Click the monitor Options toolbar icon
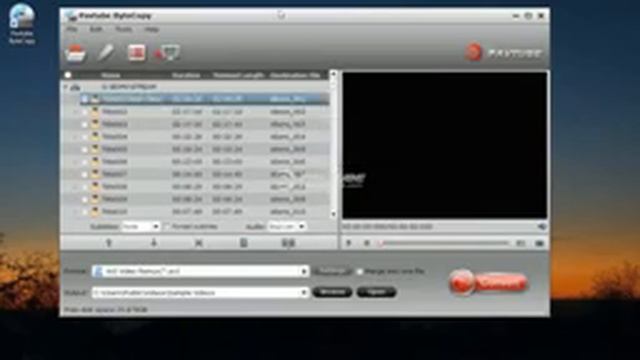 (x=168, y=53)
